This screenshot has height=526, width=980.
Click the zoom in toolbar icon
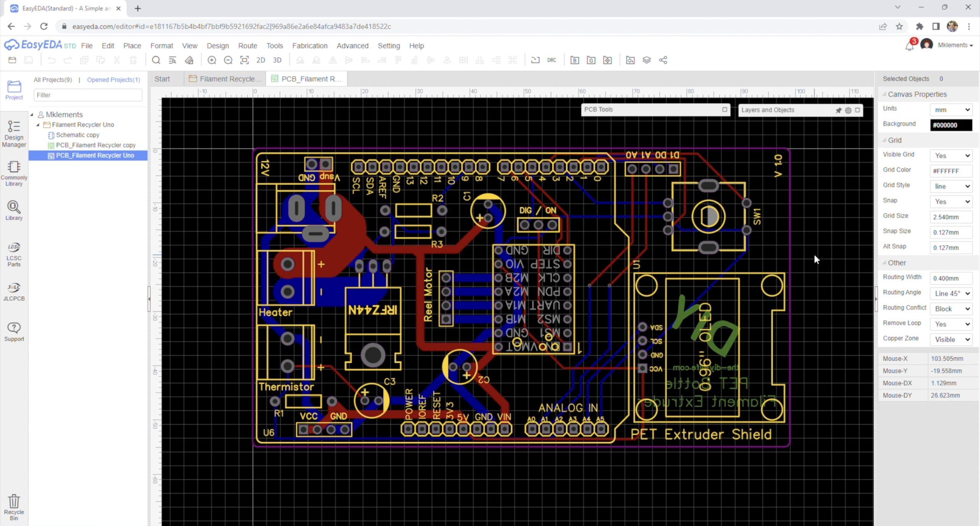point(212,60)
